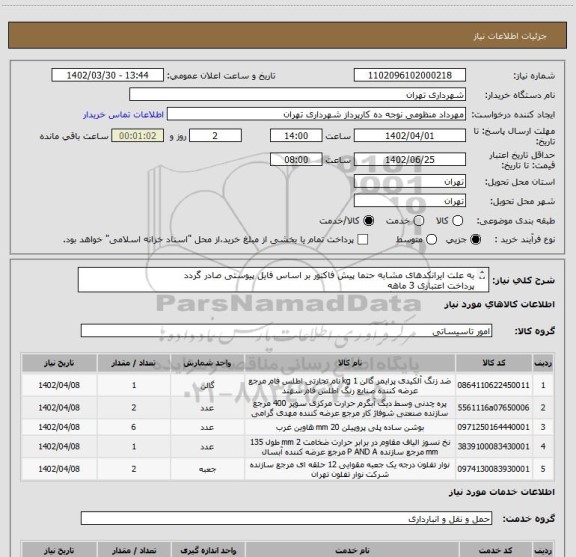
Task: Select the متوسط purchase process radio
Action: pos(431,240)
